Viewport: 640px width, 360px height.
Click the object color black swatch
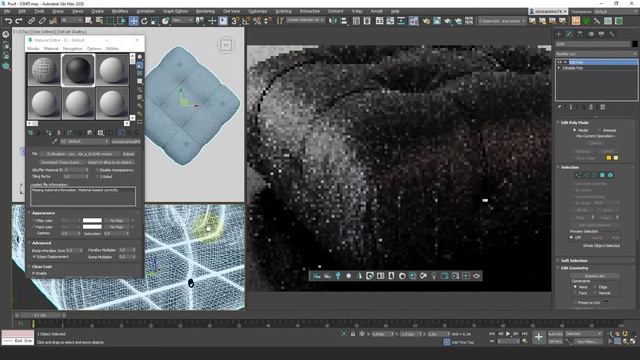tap(635, 44)
